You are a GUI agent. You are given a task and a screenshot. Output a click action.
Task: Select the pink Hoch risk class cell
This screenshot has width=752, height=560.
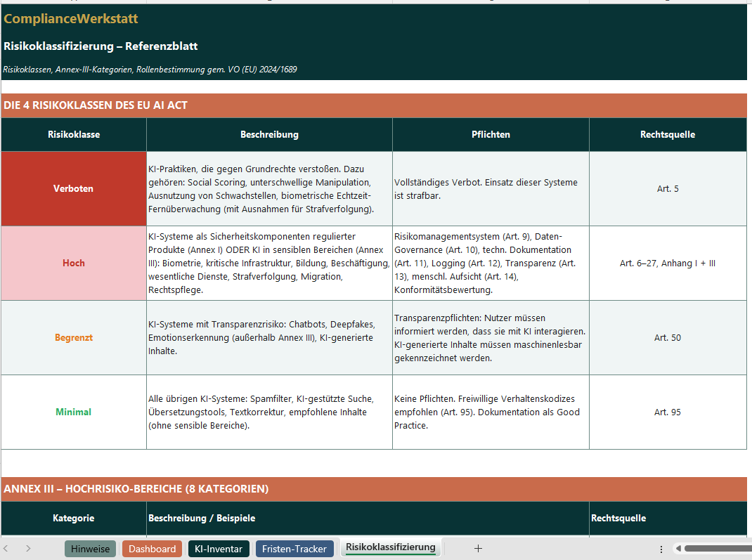[x=74, y=263]
